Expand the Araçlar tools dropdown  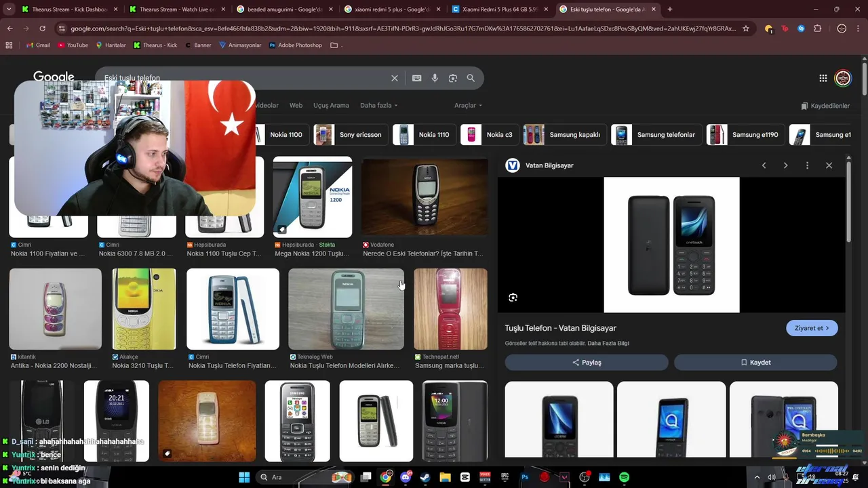point(468,106)
